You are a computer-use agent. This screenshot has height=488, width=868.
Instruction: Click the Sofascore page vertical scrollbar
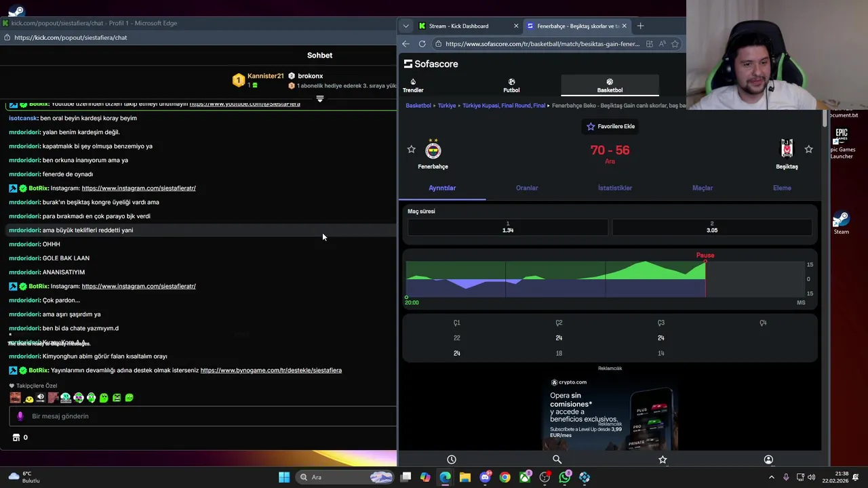824,118
